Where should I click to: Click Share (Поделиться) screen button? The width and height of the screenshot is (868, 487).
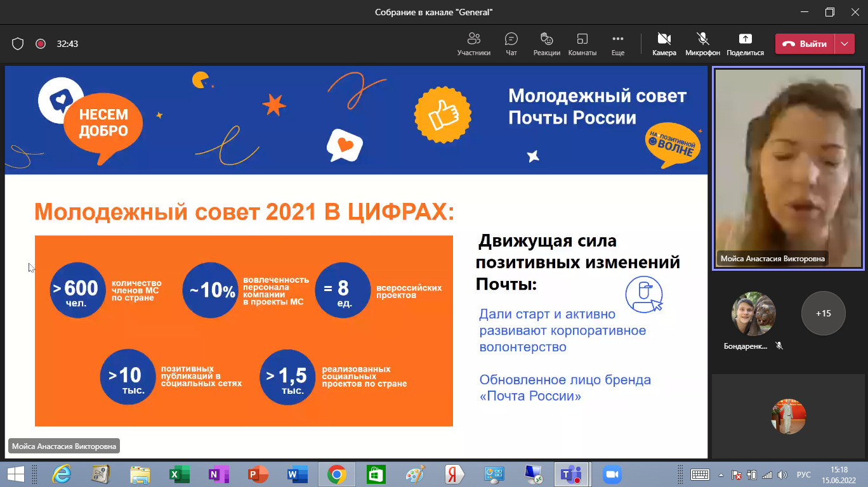click(746, 44)
